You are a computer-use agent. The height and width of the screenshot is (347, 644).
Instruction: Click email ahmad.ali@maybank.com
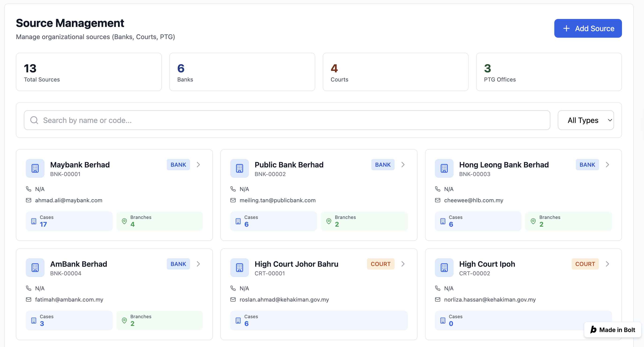pos(69,200)
